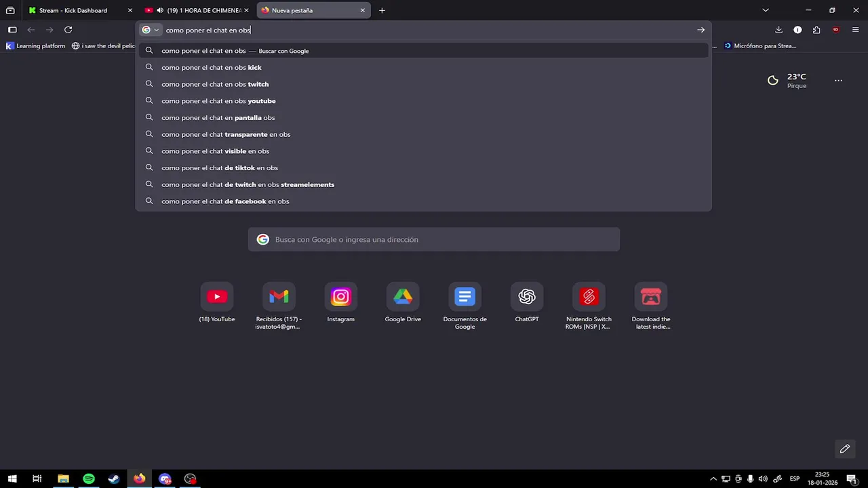Open the Micrófono para Strea... bookmark

(760, 46)
